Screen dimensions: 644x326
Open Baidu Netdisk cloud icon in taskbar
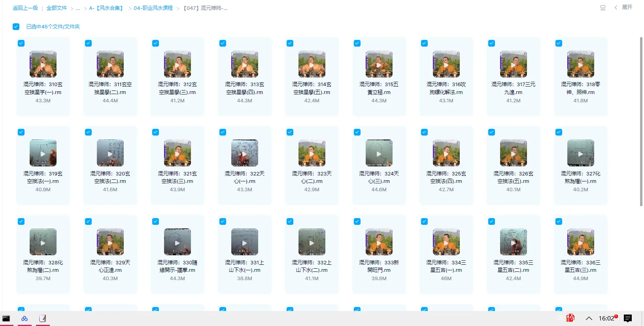tap(25, 318)
